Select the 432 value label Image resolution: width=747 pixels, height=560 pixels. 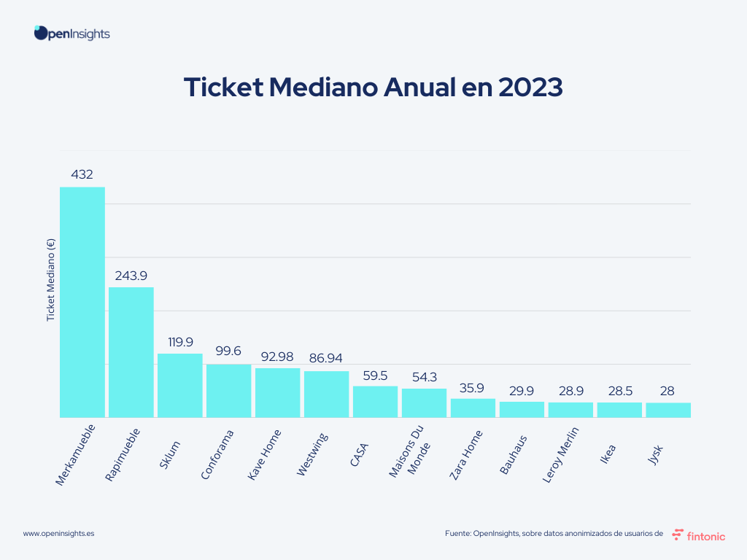pos(82,175)
